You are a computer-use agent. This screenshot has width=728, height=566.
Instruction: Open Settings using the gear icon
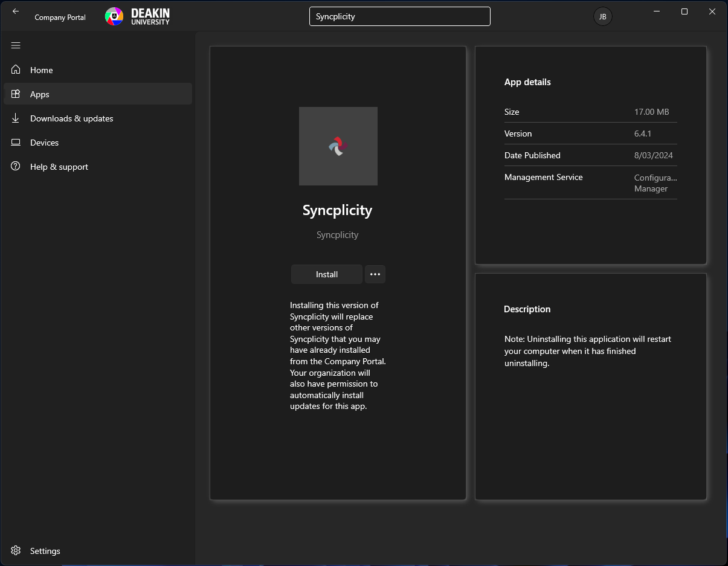tap(16, 551)
